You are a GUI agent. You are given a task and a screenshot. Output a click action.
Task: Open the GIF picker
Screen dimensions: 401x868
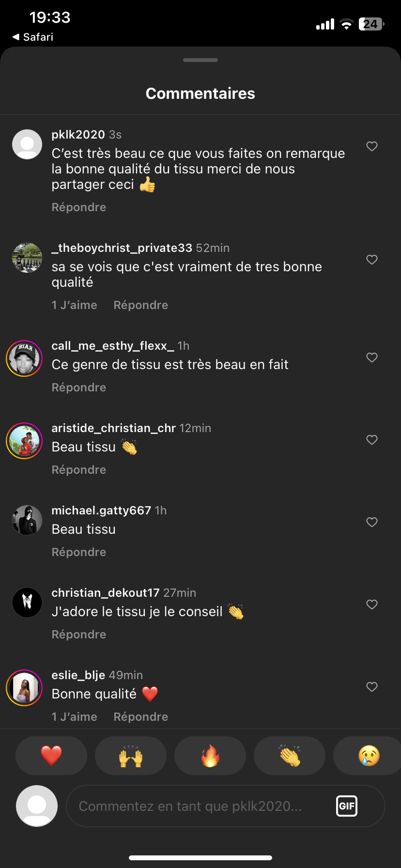point(347,806)
